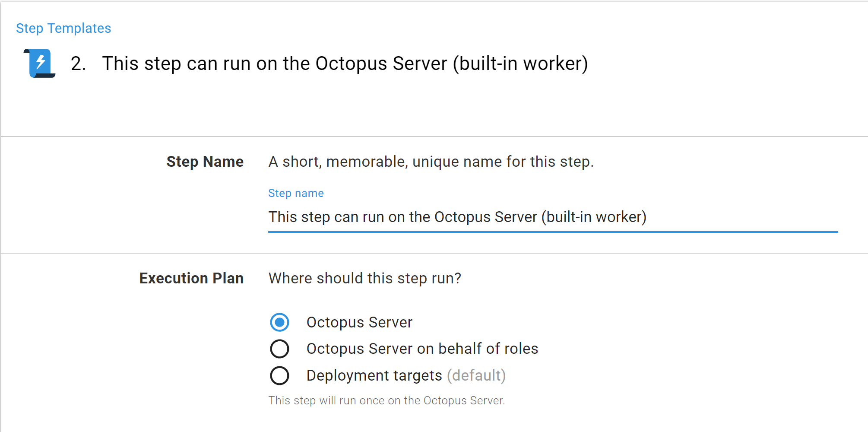The height and width of the screenshot is (432, 868).
Task: Open the Step Templates link
Action: tap(63, 28)
